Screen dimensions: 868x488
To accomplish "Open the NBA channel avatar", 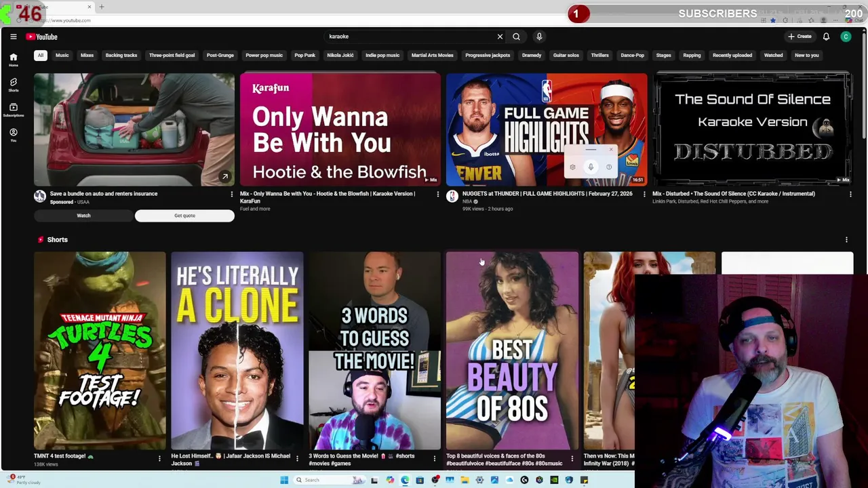I will click(x=452, y=197).
